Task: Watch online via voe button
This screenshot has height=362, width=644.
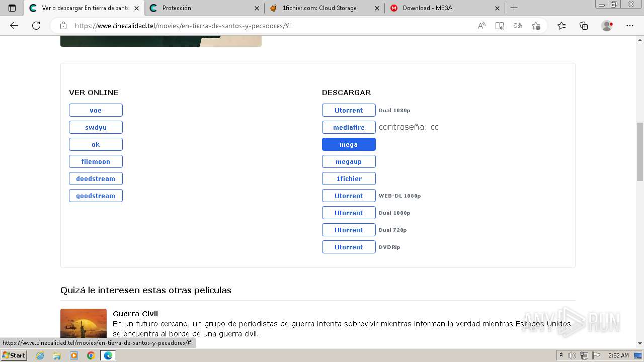Action: (96, 110)
